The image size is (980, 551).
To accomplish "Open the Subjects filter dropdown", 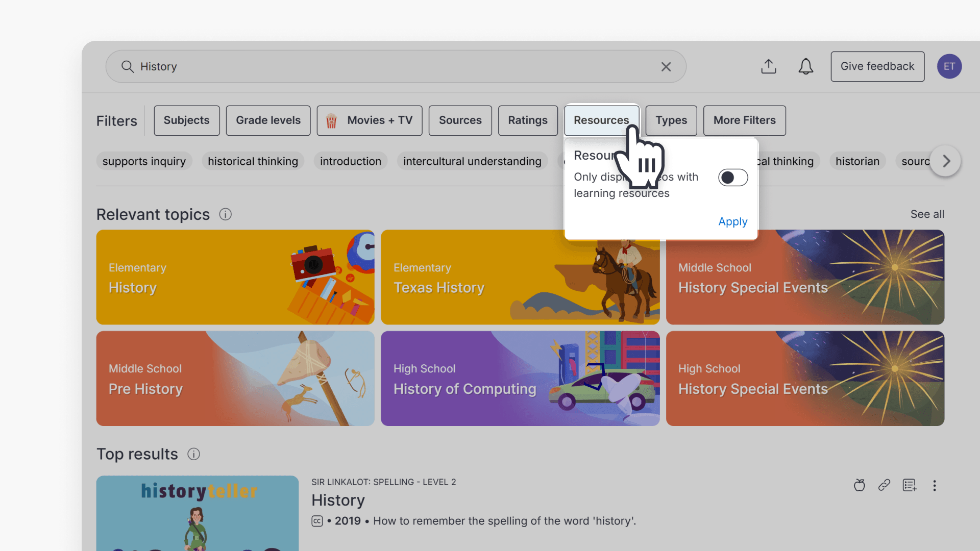I will 186,120.
